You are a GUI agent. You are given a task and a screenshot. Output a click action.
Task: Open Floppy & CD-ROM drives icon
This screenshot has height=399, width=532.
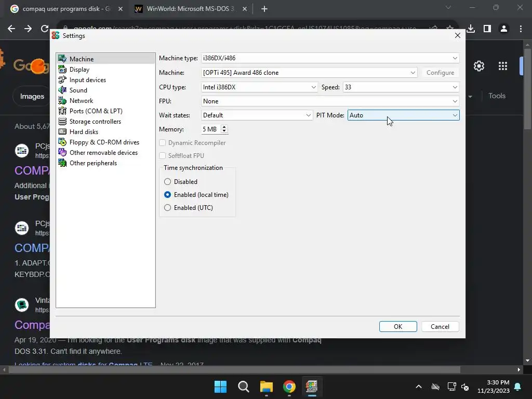[62, 142]
